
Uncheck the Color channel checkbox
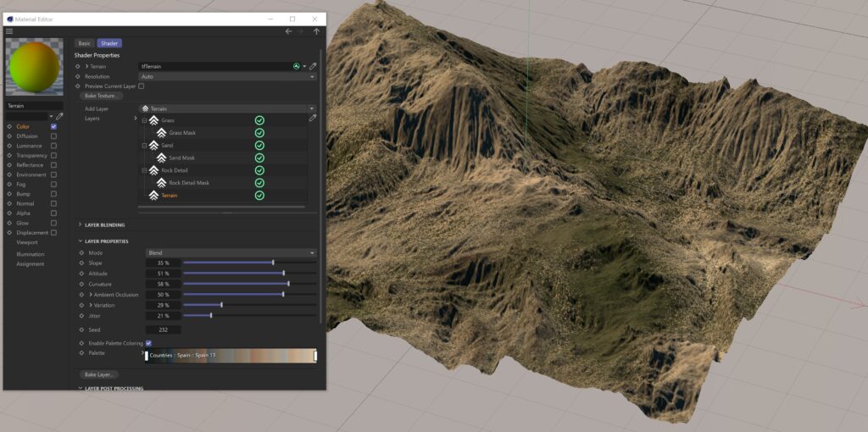tap(53, 127)
